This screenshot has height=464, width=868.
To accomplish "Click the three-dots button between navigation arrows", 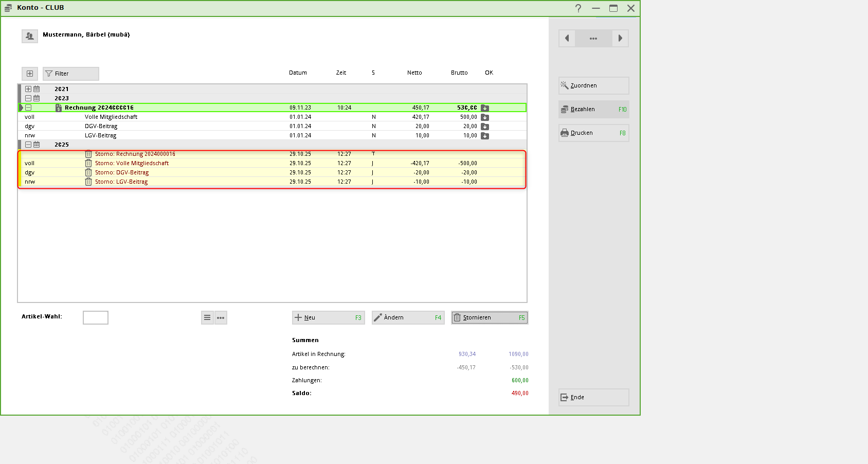I will coord(593,38).
